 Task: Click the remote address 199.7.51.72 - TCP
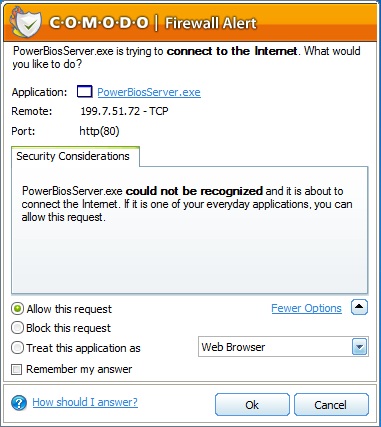(x=124, y=111)
